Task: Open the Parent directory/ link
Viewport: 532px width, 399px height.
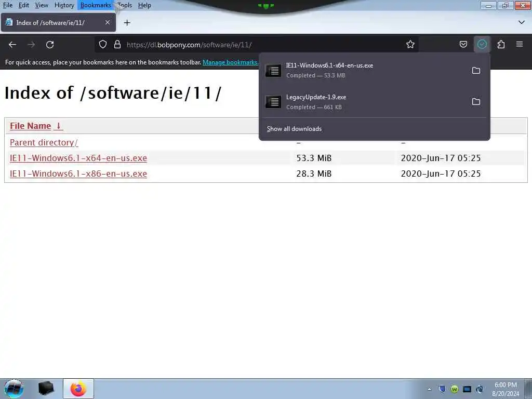Action: point(44,142)
